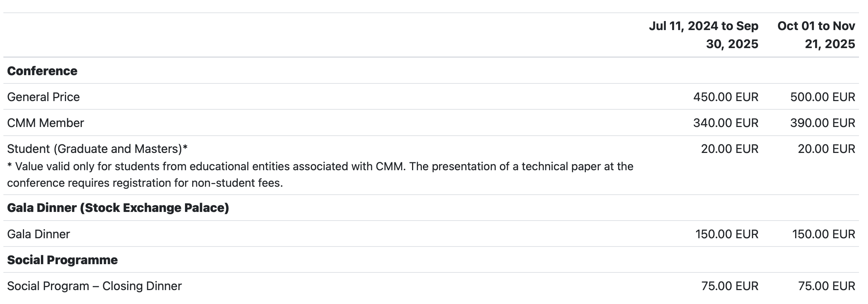Click the 390.00 EUR CMM Member price
This screenshot has height=304, width=868.
tap(823, 123)
